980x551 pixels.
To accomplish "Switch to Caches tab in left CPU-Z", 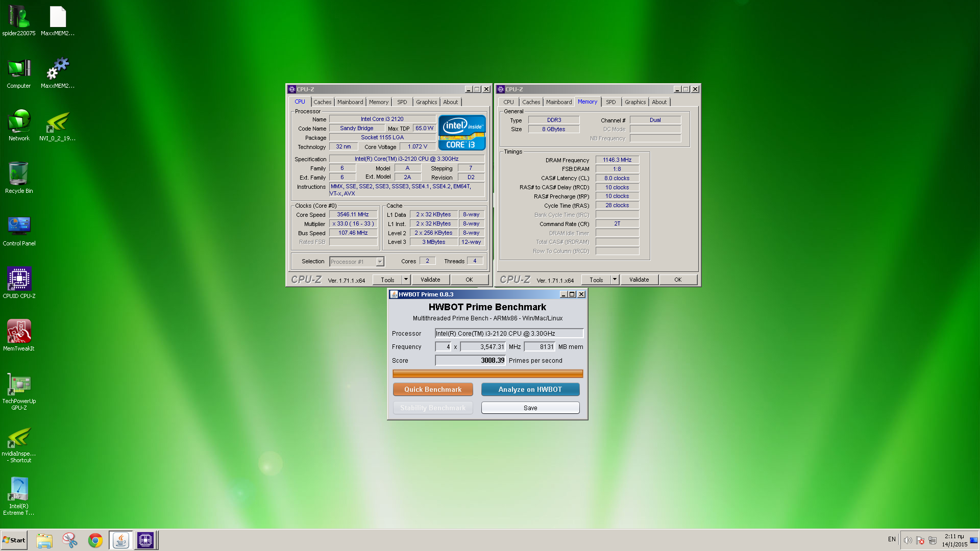I will (322, 102).
